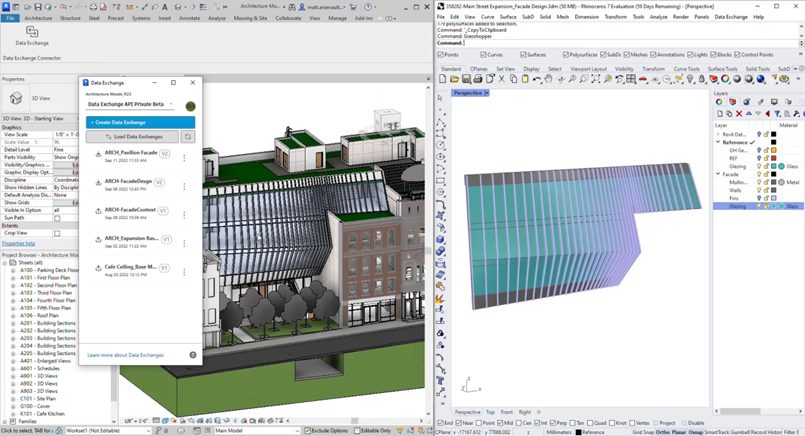The image size is (805, 436).
Task: Toggle the Curves selection filter checkbox
Action: (x=483, y=54)
